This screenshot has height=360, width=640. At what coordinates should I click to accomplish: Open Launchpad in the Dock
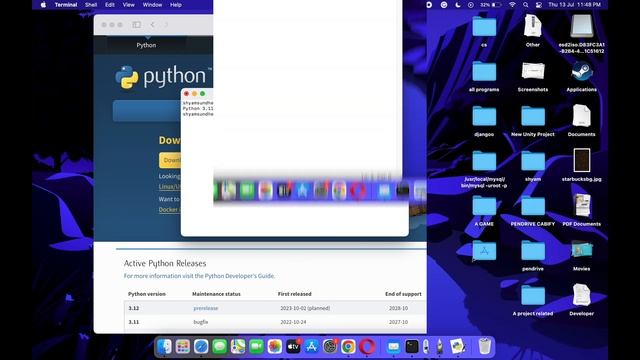click(183, 347)
